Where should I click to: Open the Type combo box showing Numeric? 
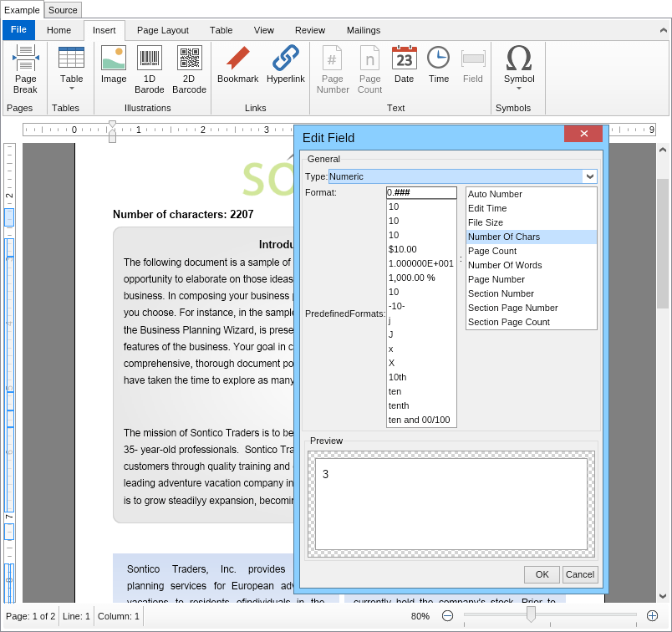click(590, 176)
